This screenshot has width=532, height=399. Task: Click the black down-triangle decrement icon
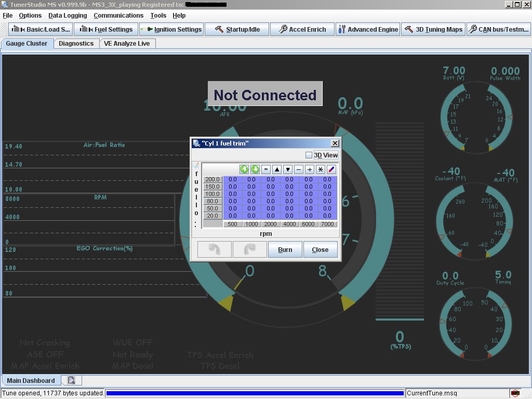tap(288, 169)
